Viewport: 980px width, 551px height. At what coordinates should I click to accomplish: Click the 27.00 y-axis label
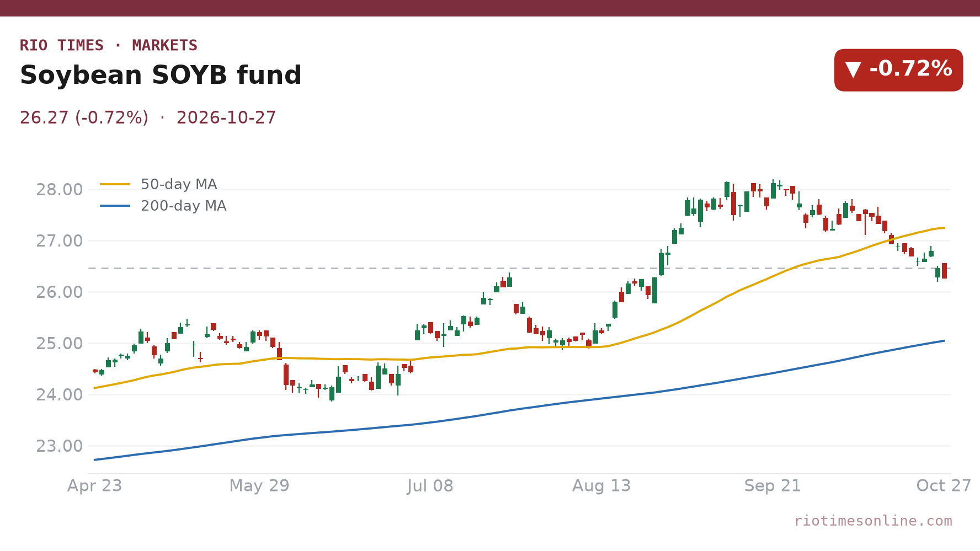point(59,241)
